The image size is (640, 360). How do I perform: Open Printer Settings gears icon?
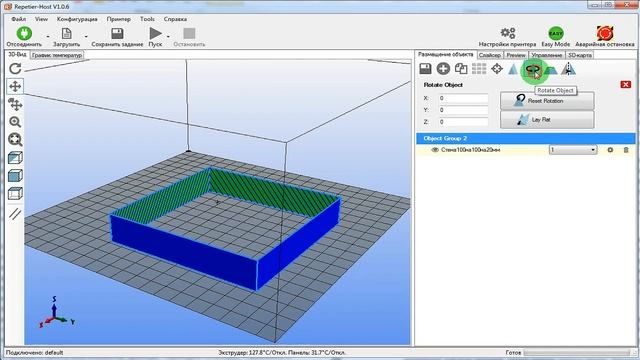click(508, 33)
